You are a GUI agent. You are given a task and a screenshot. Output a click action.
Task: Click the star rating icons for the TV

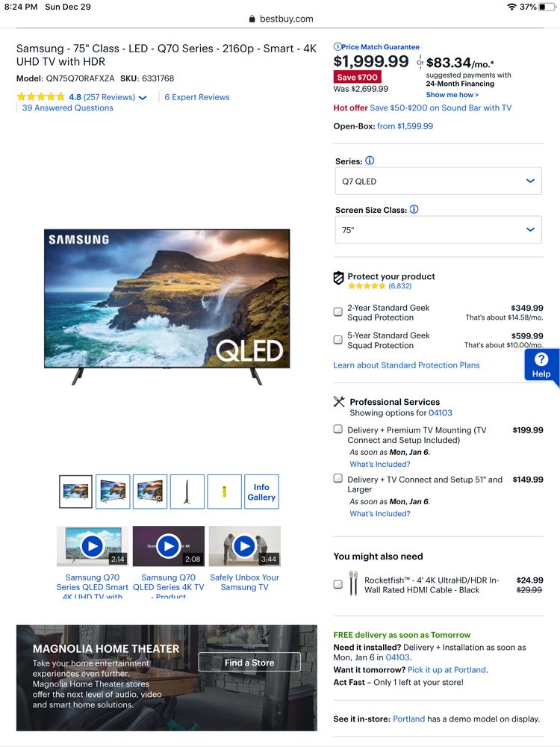40,96
